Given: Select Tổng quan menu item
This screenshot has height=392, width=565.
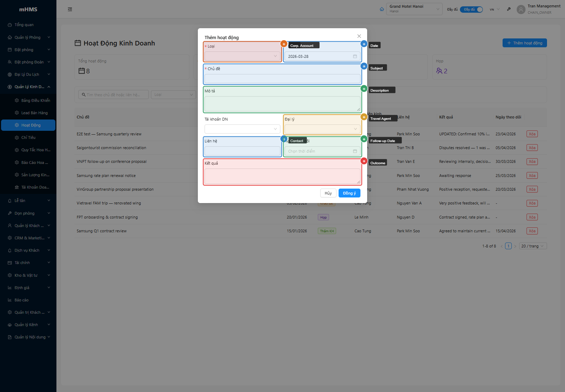Looking at the screenshot, I should point(24,25).
